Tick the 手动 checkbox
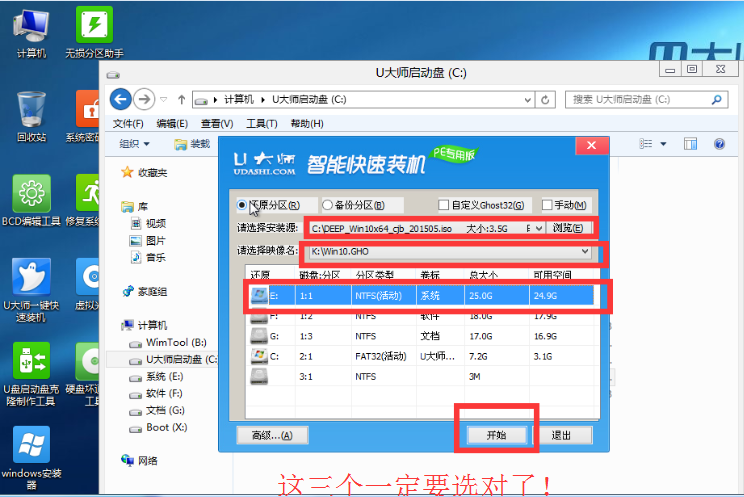 (x=547, y=205)
